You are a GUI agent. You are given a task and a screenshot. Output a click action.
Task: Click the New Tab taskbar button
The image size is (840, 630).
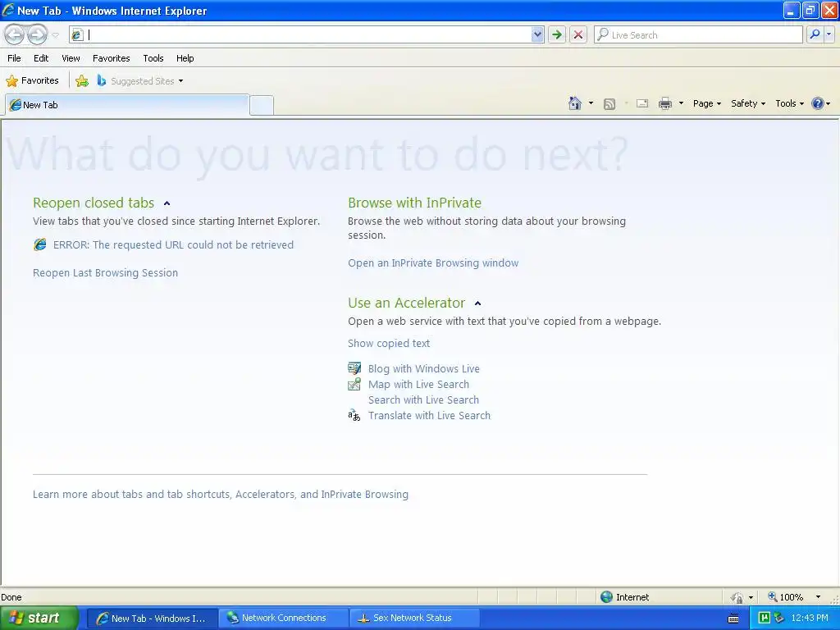click(x=152, y=618)
